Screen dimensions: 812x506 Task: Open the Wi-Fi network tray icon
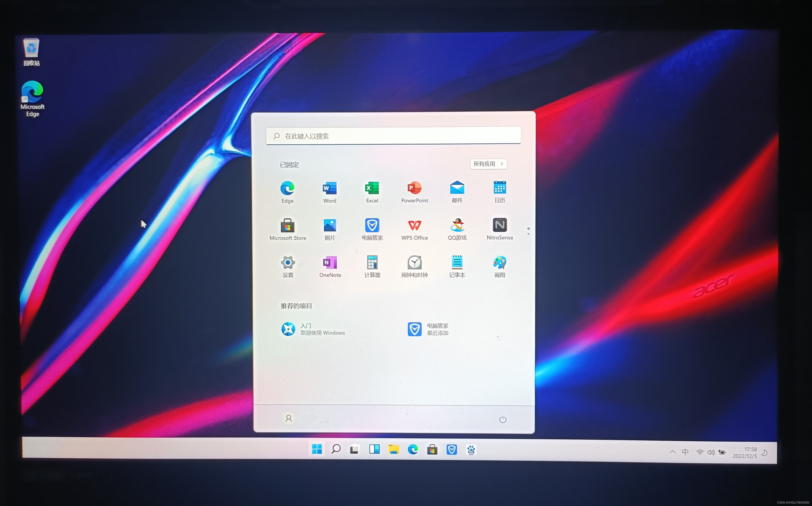pos(699,452)
